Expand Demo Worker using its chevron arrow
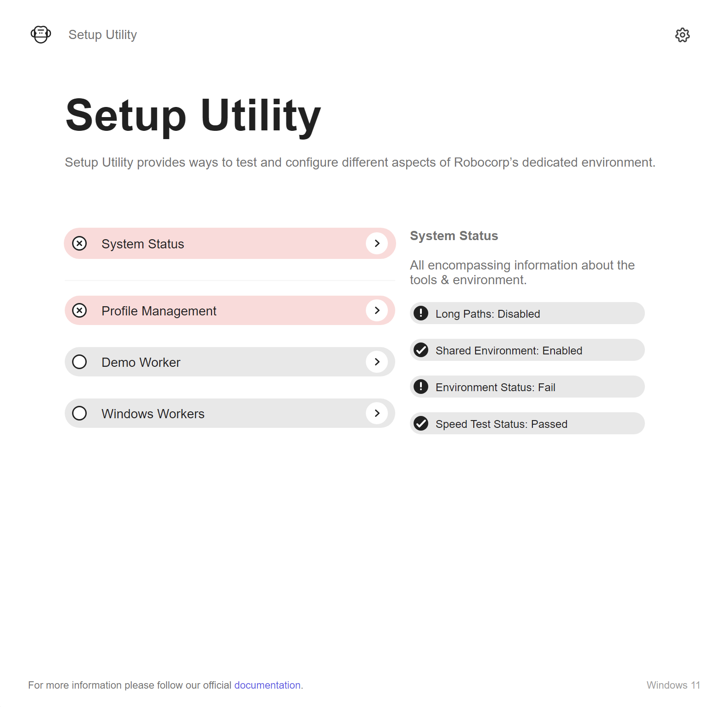The image size is (728, 707). [x=377, y=362]
